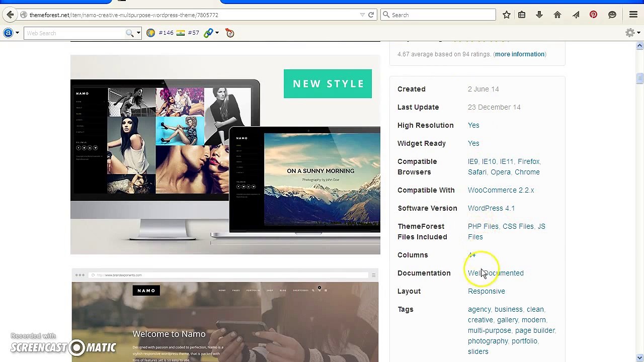
Task: Select the Firefox compatibility link
Action: 528,161
